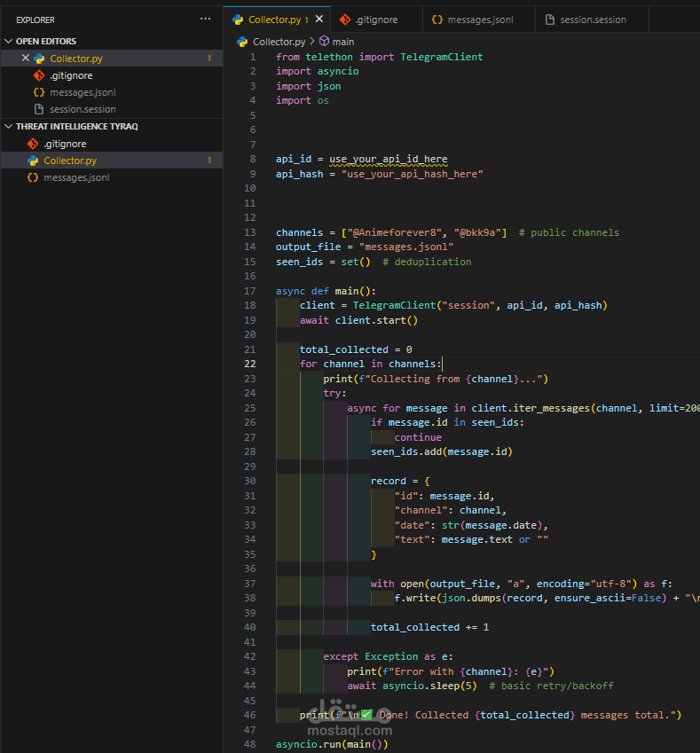This screenshot has width=700, height=753.
Task: Click '# basic retry/backoff' comment
Action: tap(551, 686)
